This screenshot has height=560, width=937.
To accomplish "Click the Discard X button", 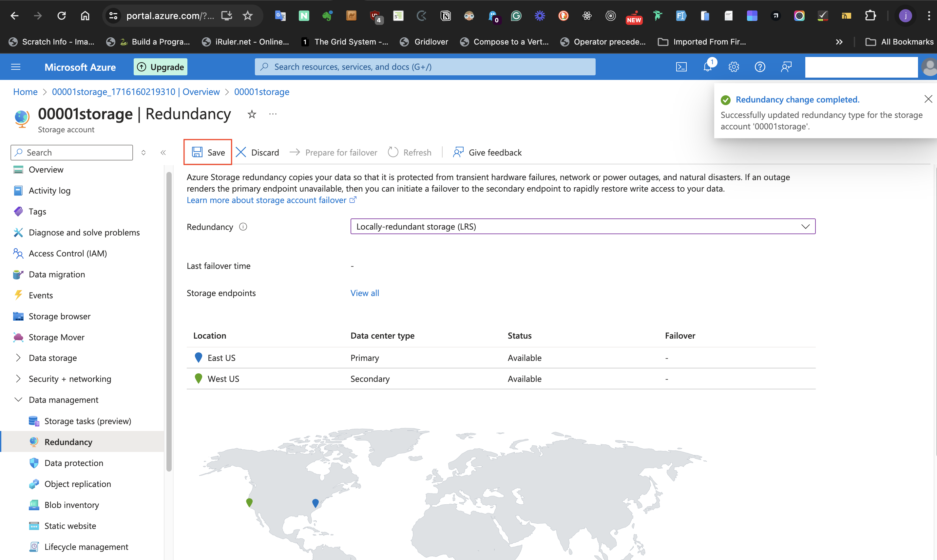I will coord(258,153).
